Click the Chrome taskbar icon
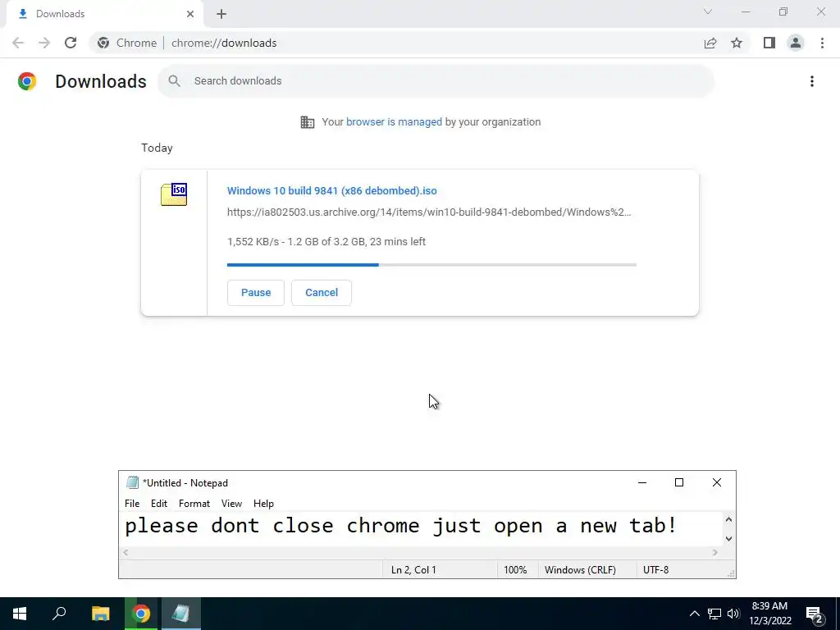 141,614
